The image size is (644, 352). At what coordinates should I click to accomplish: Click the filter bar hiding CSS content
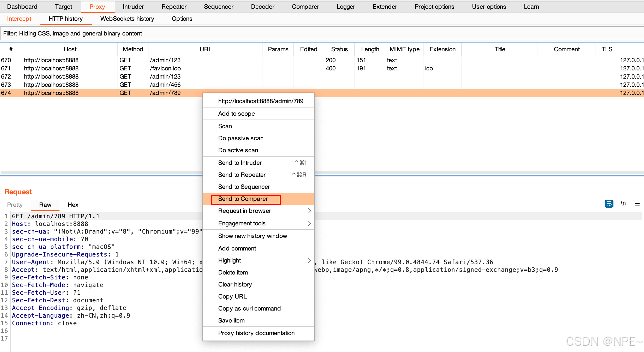pyautogui.click(x=73, y=33)
